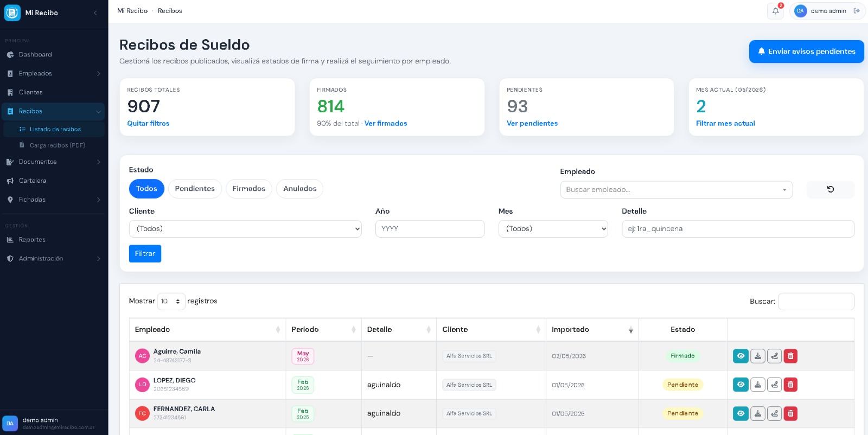Reset filters with the circular arrow button
The width and height of the screenshot is (868, 435).
pyautogui.click(x=830, y=189)
